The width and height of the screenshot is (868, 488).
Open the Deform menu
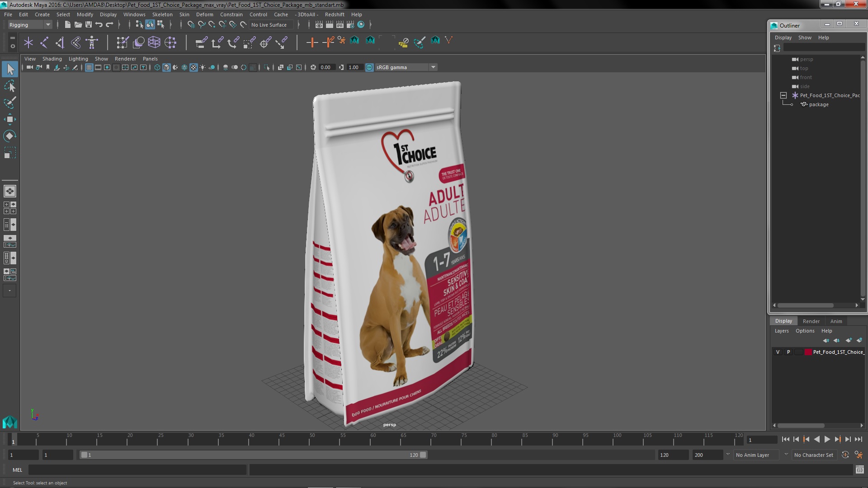pyautogui.click(x=204, y=14)
